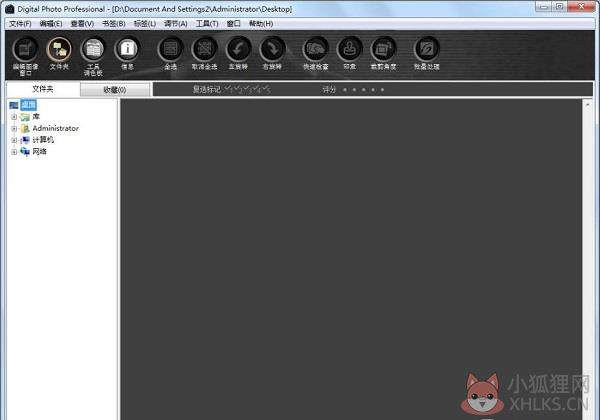The width and height of the screenshot is (600, 420).
Task: Switch to the 文件夹 tab
Action: 43,89
